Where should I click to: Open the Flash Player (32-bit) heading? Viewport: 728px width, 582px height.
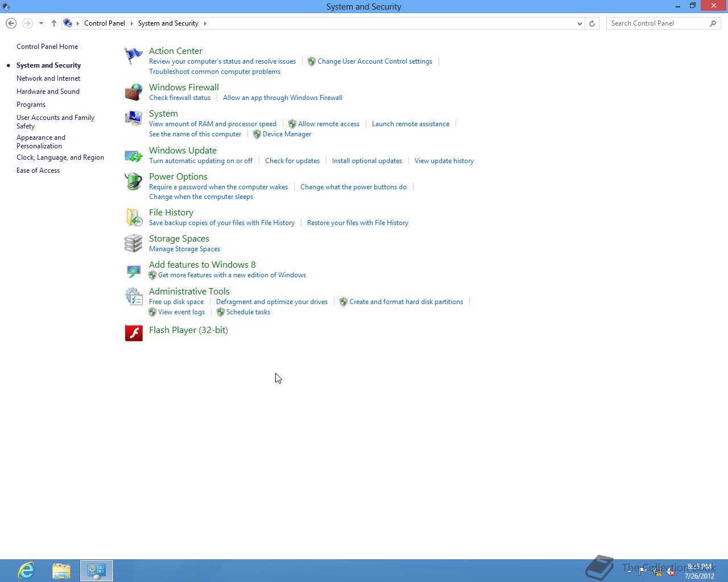[x=188, y=330]
